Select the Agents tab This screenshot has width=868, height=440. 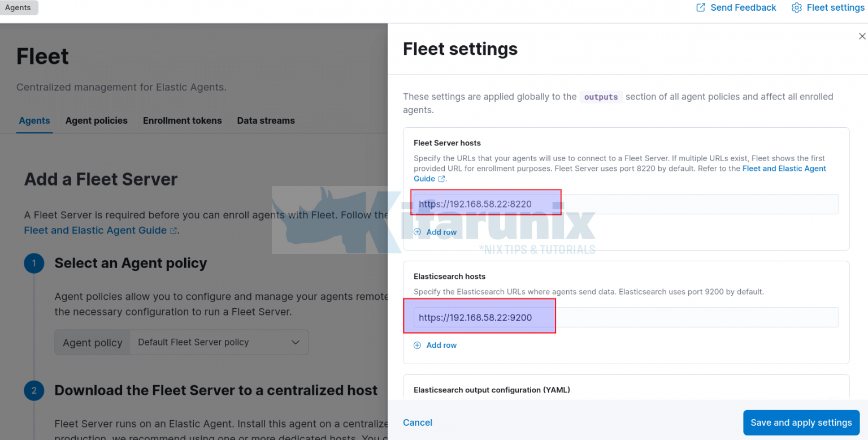pos(34,120)
